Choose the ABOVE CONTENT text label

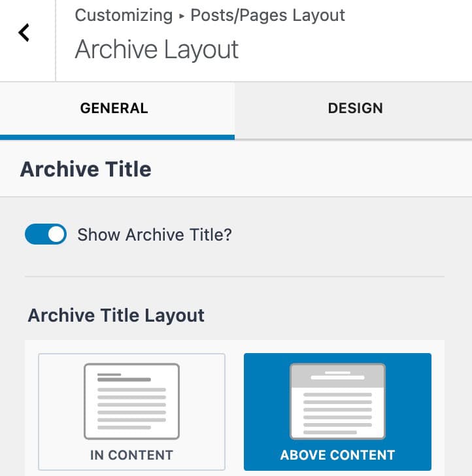pos(337,454)
